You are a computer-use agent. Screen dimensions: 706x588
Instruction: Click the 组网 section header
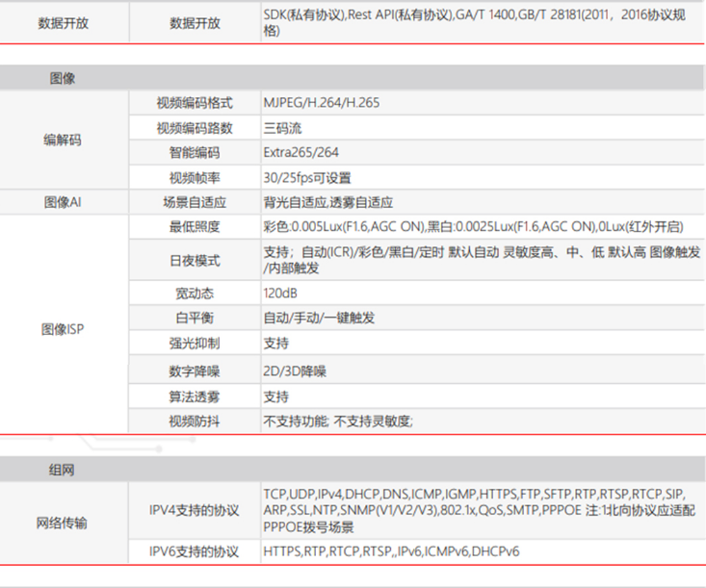coord(63,470)
